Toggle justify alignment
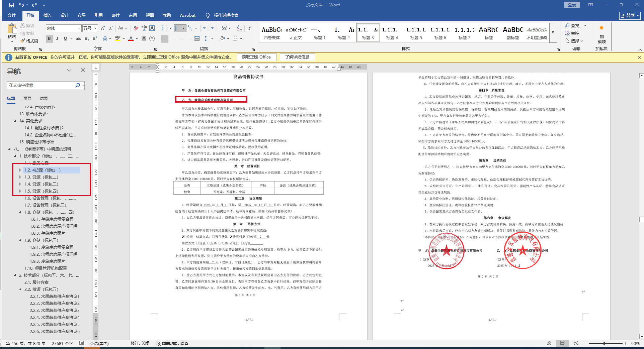This screenshot has height=349, width=644. click(189, 38)
